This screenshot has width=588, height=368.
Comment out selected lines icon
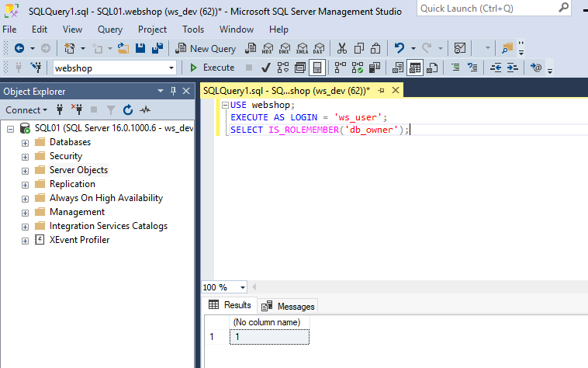(455, 68)
